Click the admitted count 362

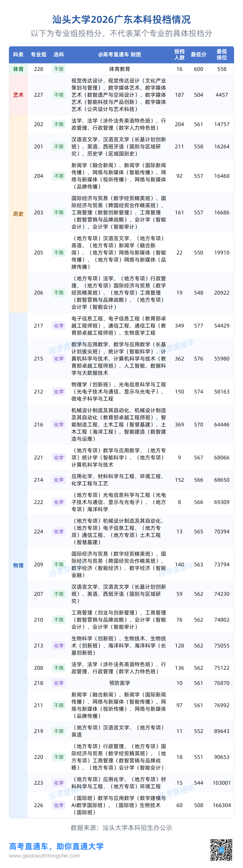coord(179,359)
